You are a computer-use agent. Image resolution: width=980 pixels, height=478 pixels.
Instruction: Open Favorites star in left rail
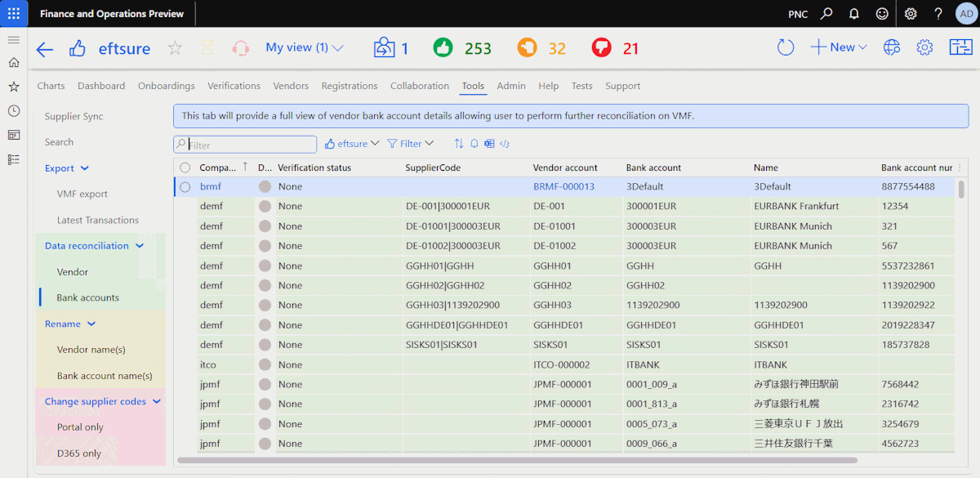(13, 87)
